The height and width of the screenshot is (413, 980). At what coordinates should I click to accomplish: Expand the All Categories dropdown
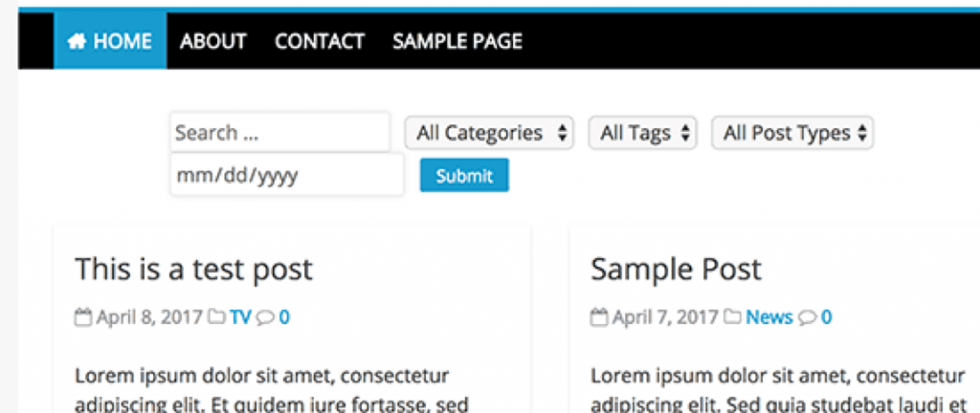(489, 133)
